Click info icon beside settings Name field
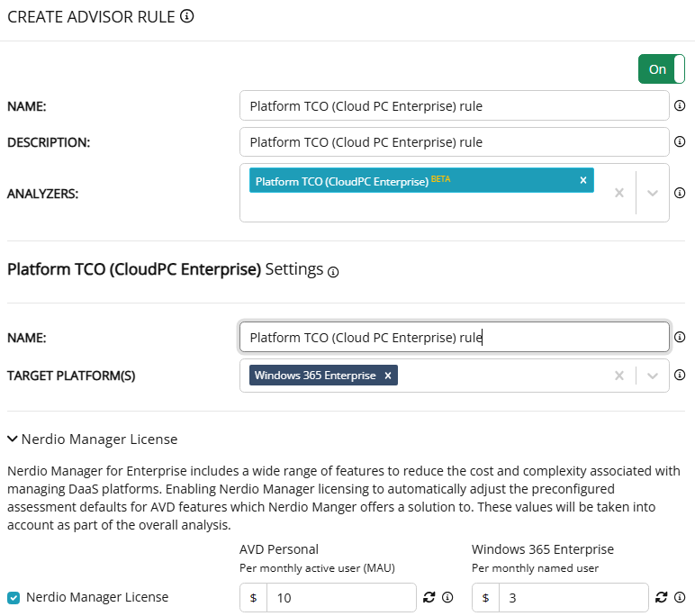This screenshot has width=695, height=616. point(680,337)
